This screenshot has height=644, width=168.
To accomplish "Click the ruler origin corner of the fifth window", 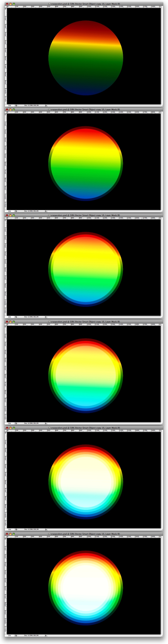I will pyautogui.click(x=6, y=430).
